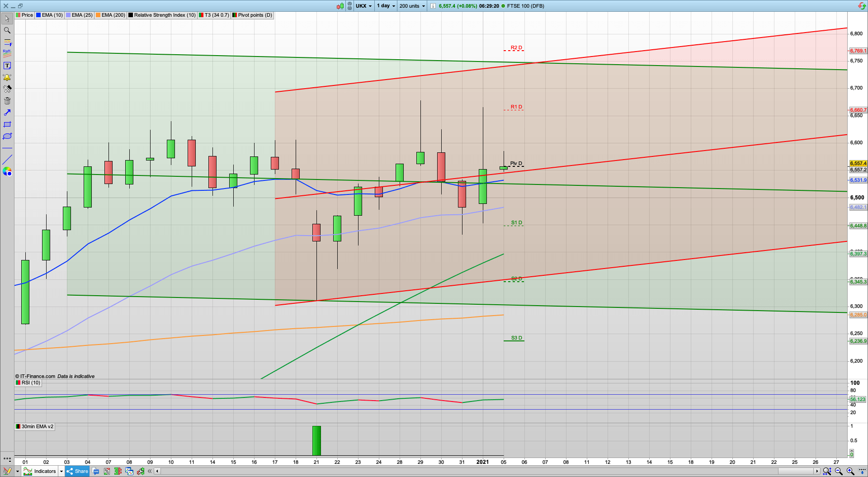The height and width of the screenshot is (477, 868).
Task: Open the UKX instrument dropdown
Action: 363,6
